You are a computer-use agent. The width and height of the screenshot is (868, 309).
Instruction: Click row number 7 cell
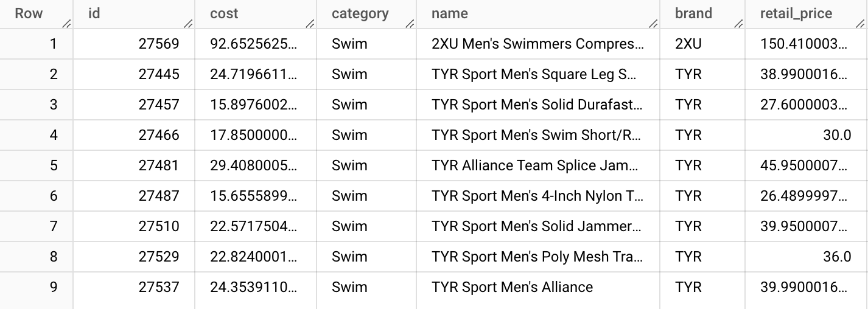pyautogui.click(x=54, y=226)
